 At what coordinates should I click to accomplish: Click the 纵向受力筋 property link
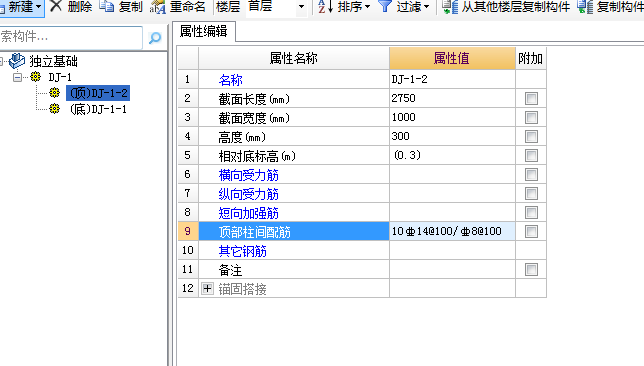pos(248,194)
